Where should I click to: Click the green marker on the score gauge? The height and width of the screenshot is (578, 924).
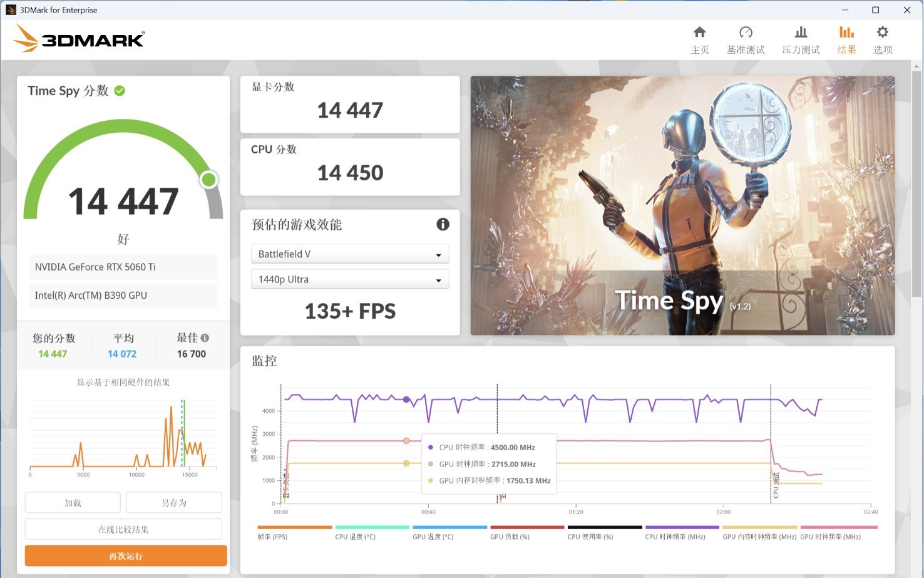click(x=208, y=180)
